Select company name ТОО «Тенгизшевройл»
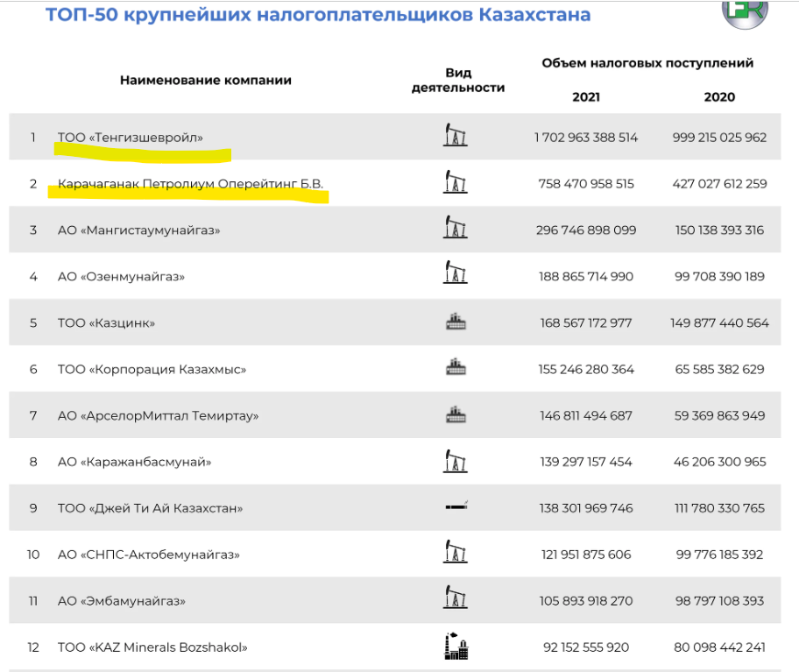This screenshot has width=799, height=672. 131,138
